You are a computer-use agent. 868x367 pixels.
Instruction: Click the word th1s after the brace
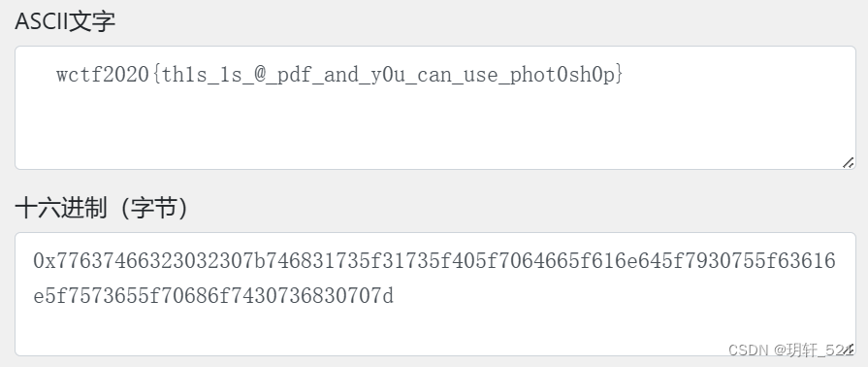184,75
